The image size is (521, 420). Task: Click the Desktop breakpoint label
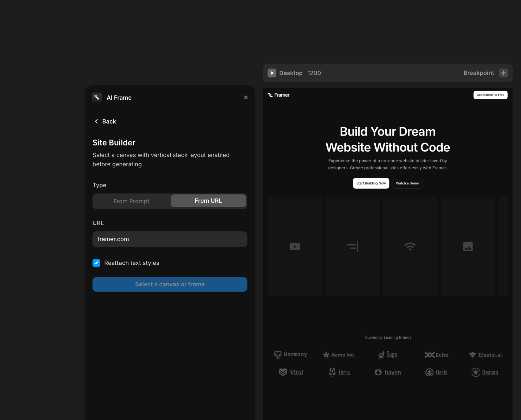click(291, 73)
